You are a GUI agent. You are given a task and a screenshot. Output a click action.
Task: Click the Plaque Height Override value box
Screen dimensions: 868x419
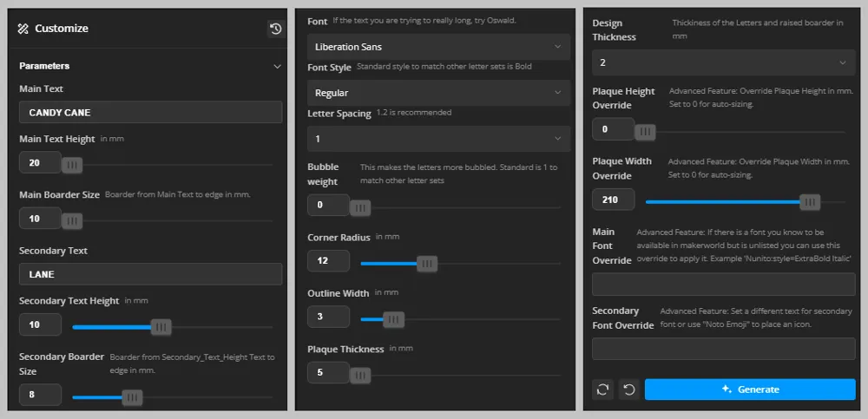tap(614, 129)
